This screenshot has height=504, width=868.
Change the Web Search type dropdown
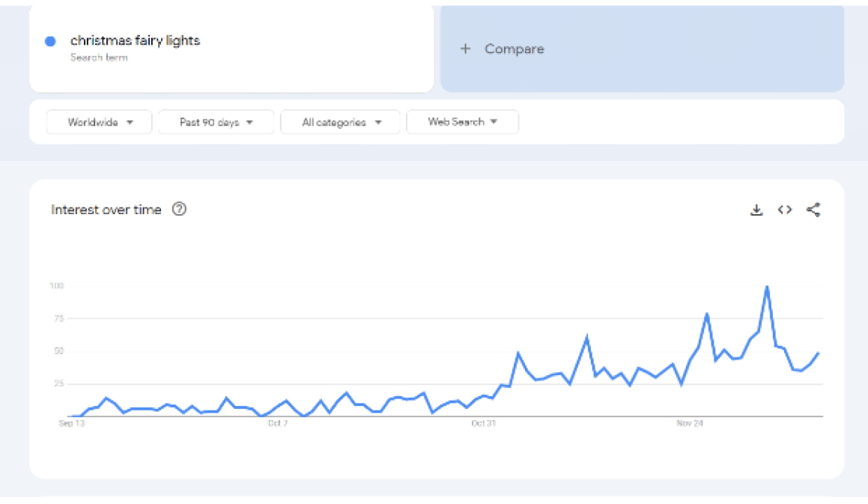click(462, 122)
